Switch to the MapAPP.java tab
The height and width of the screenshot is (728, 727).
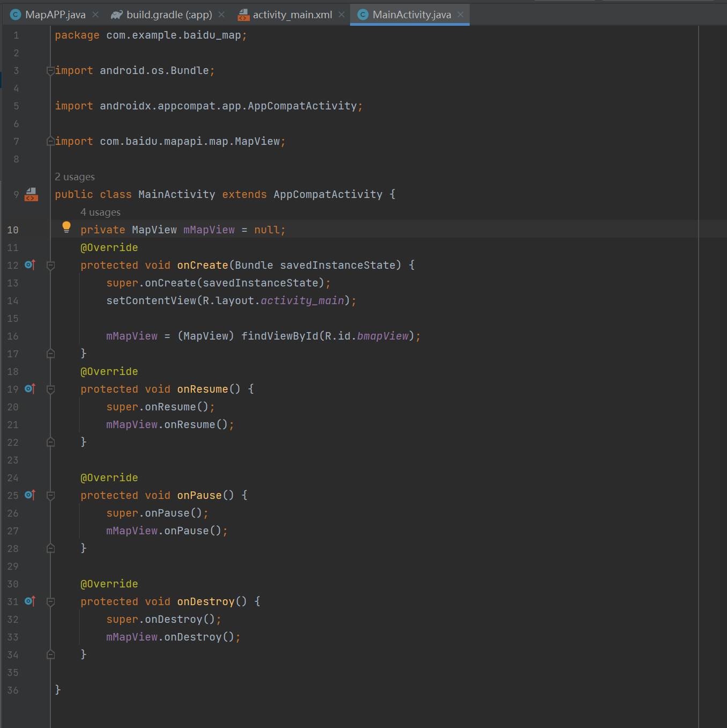click(x=55, y=14)
